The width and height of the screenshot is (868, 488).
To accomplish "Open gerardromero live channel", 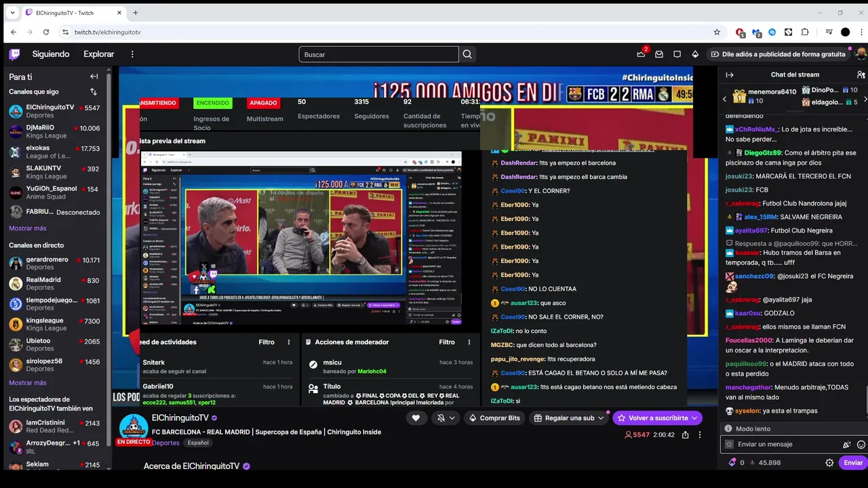I will 54,263.
